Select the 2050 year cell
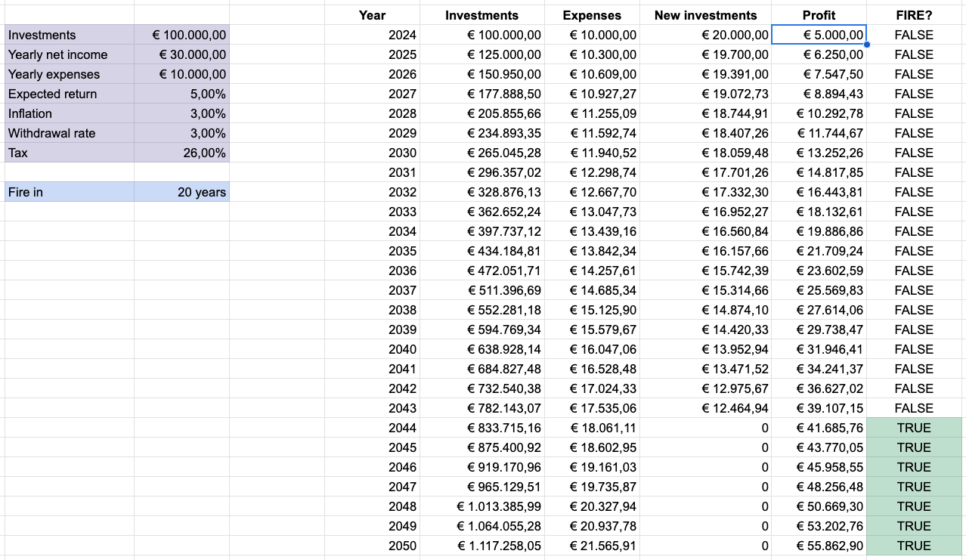Image resolution: width=966 pixels, height=560 pixels. [x=402, y=546]
